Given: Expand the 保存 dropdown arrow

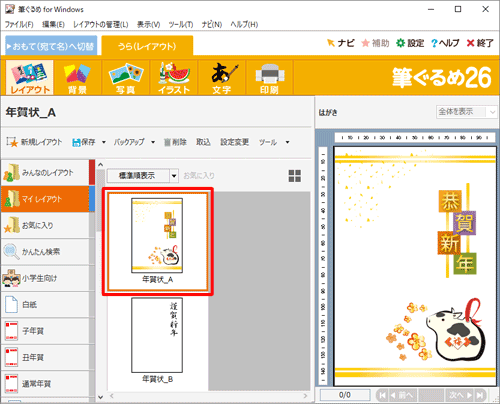Looking at the screenshot, I should point(104,142).
